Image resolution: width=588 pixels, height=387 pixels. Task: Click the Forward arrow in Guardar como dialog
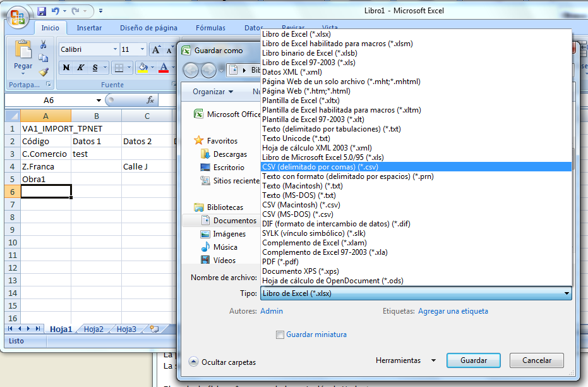pos(208,70)
